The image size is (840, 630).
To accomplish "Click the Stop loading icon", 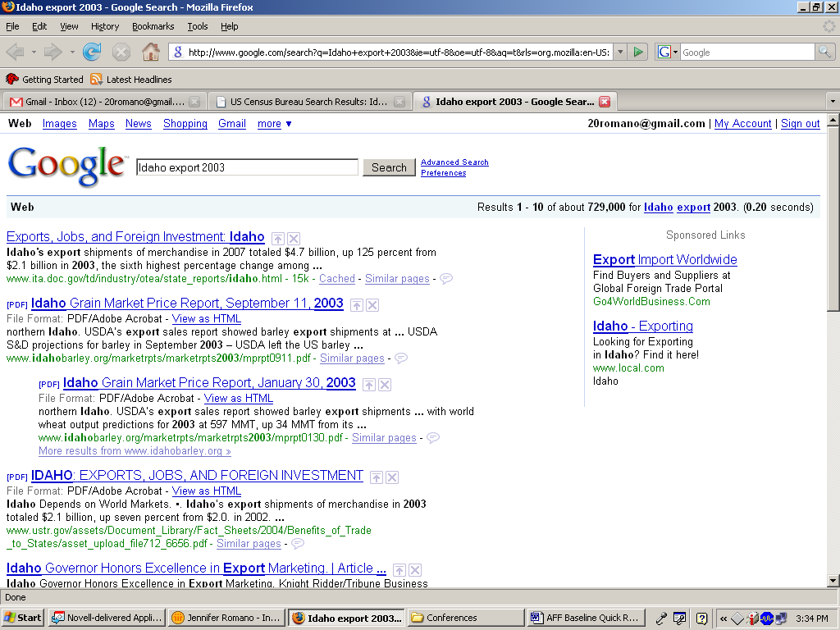I will (x=121, y=52).
